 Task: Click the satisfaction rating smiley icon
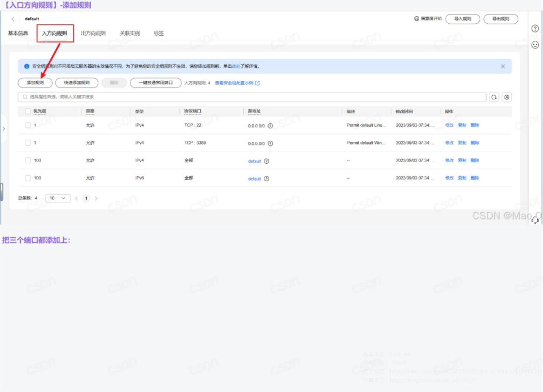tap(417, 19)
